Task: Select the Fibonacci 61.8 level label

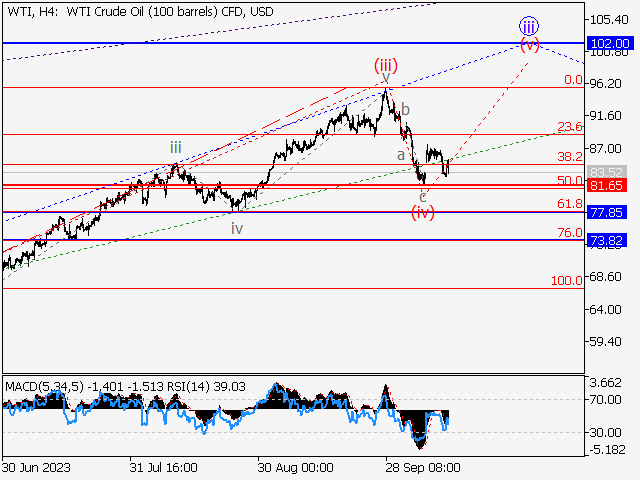Action: [x=570, y=203]
